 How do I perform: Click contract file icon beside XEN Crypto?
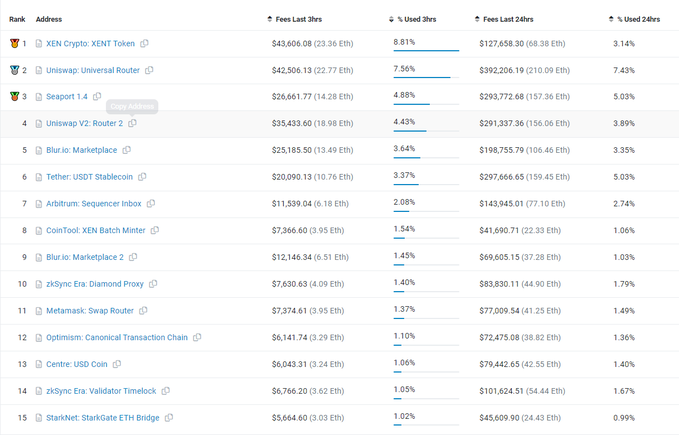tap(39, 44)
